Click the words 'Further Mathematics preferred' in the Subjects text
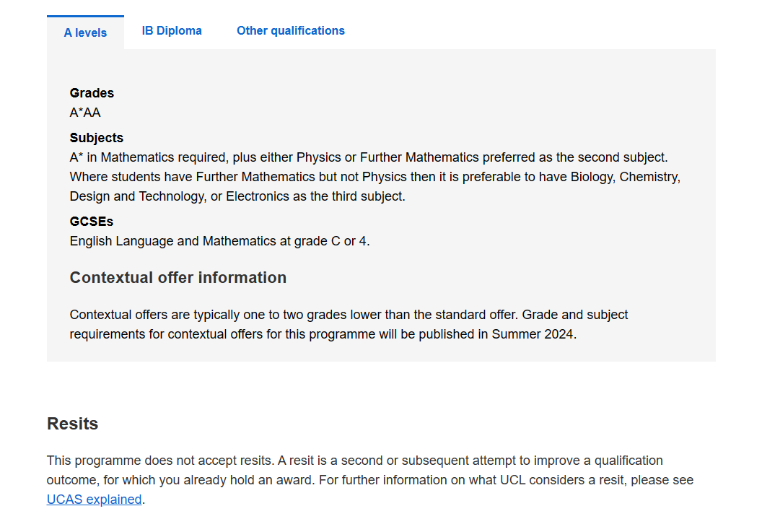The height and width of the screenshot is (532, 762). pyautogui.click(x=460, y=157)
